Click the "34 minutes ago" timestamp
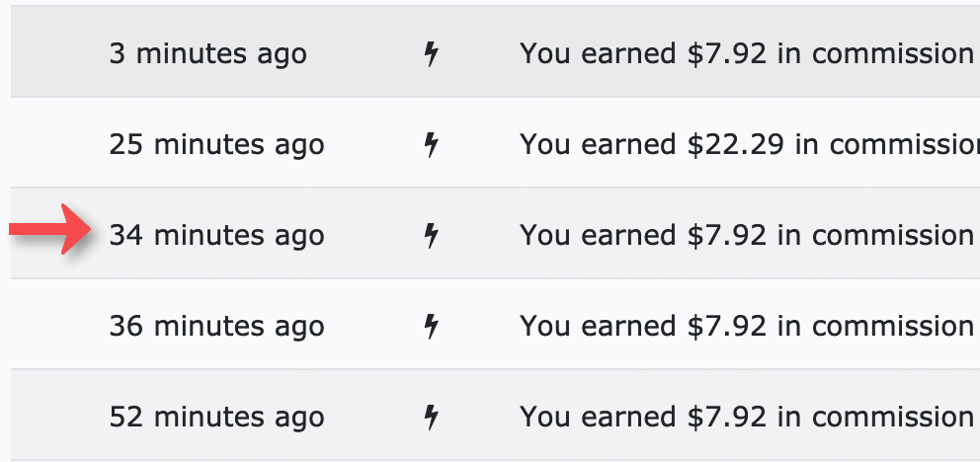Screen dimensions: 980x462 [217, 236]
